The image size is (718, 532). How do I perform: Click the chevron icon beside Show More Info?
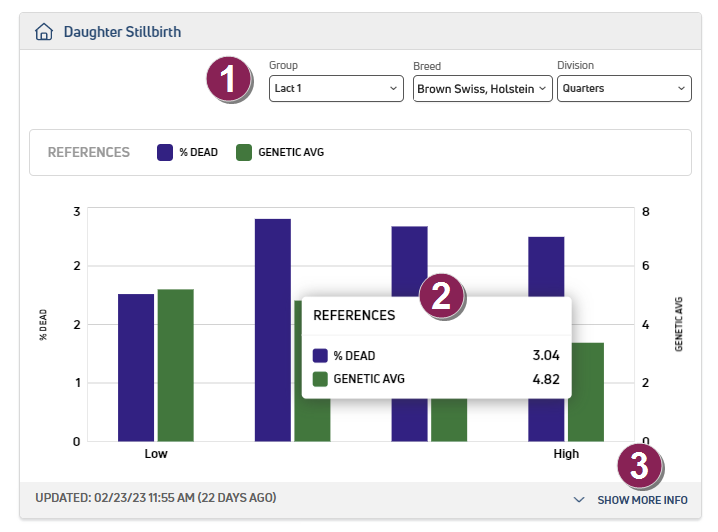click(x=579, y=499)
